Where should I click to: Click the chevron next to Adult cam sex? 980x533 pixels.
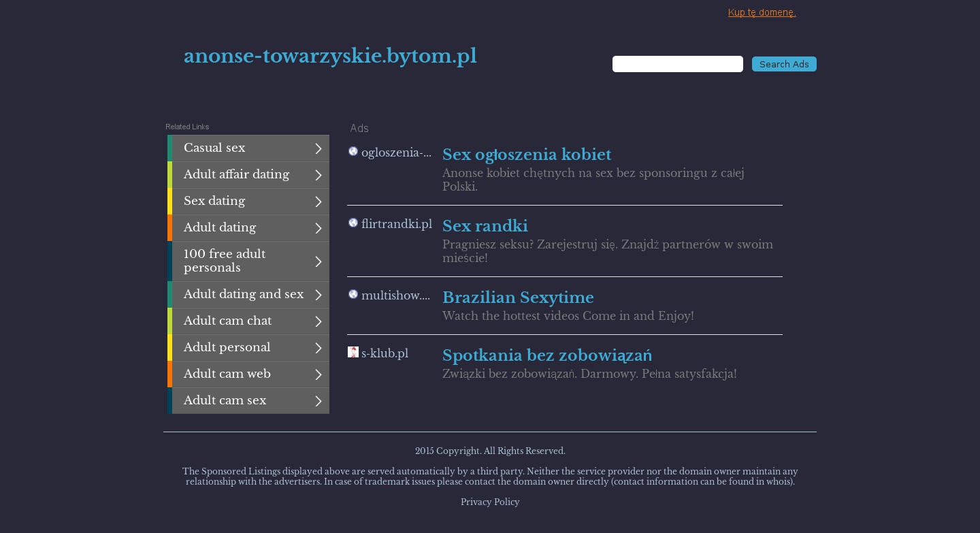pos(318,401)
